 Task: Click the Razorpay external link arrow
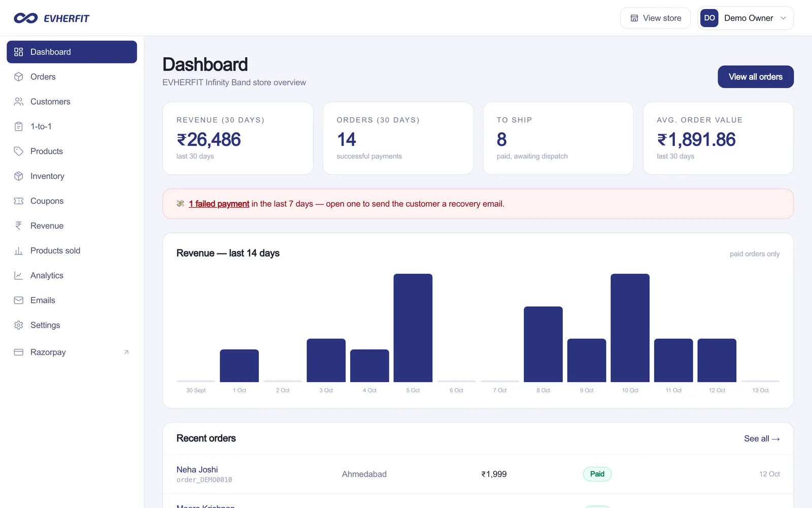(126, 353)
